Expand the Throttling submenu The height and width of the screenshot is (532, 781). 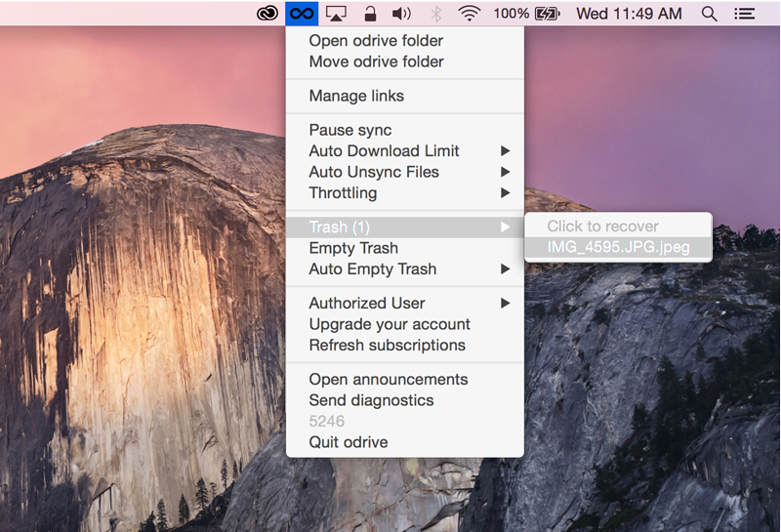tap(405, 192)
